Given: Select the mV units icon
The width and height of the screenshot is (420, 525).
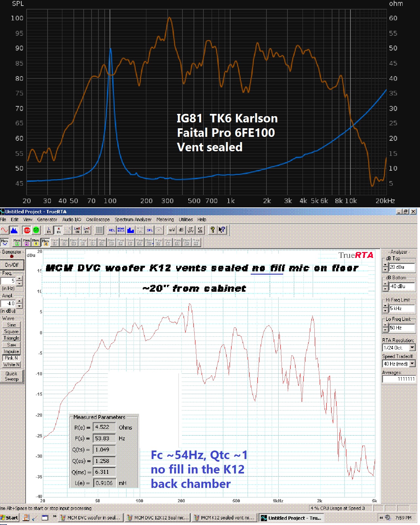Looking at the screenshot, I should pos(172,230).
